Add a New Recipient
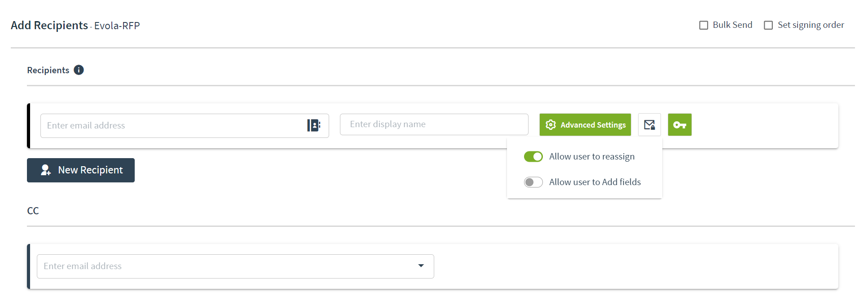This screenshot has width=868, height=301. point(81,170)
